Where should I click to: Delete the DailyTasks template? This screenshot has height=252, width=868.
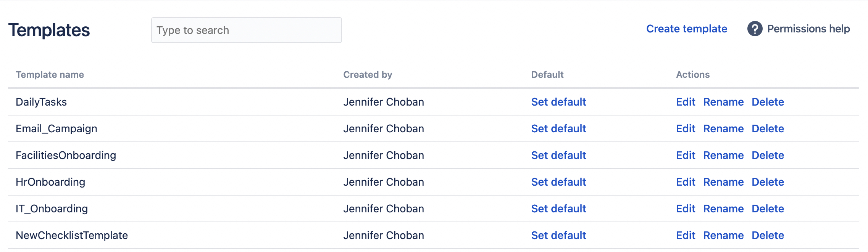[x=768, y=102]
